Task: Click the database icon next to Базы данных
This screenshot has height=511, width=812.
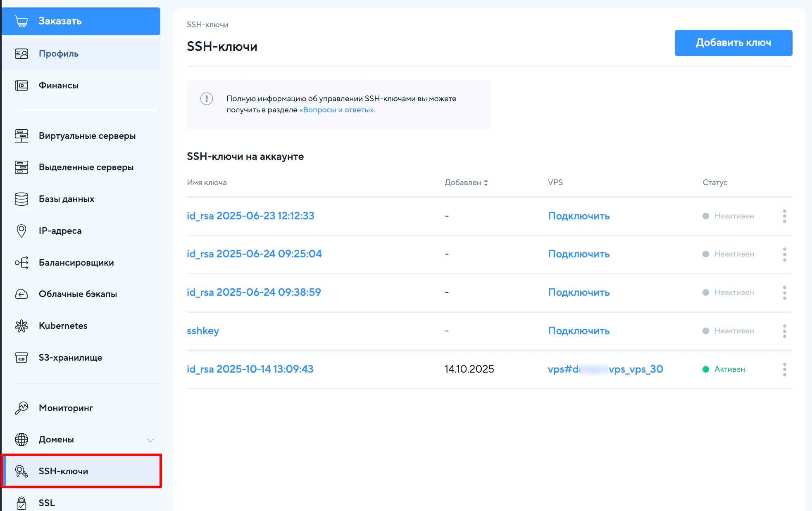Action: point(21,199)
